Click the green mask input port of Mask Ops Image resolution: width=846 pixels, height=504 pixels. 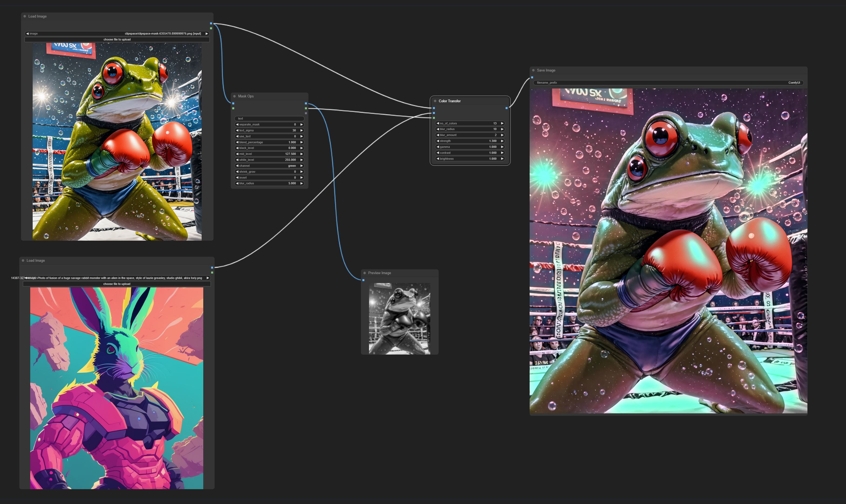click(x=233, y=108)
